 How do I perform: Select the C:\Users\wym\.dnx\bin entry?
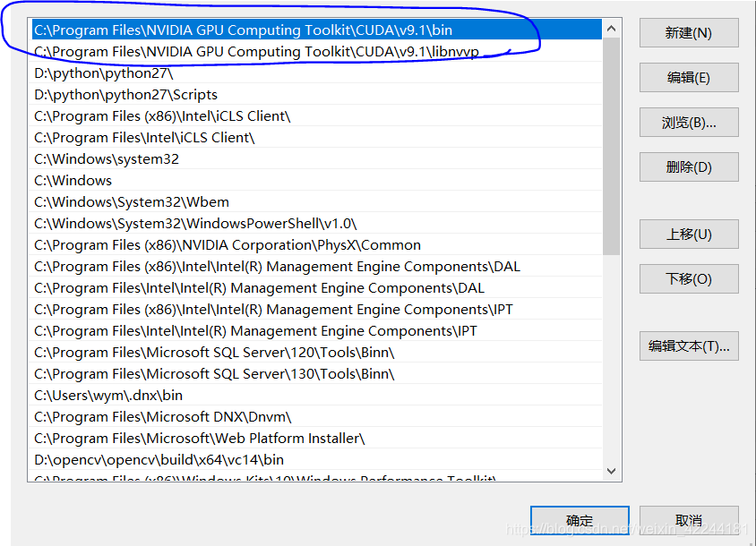click(317, 395)
